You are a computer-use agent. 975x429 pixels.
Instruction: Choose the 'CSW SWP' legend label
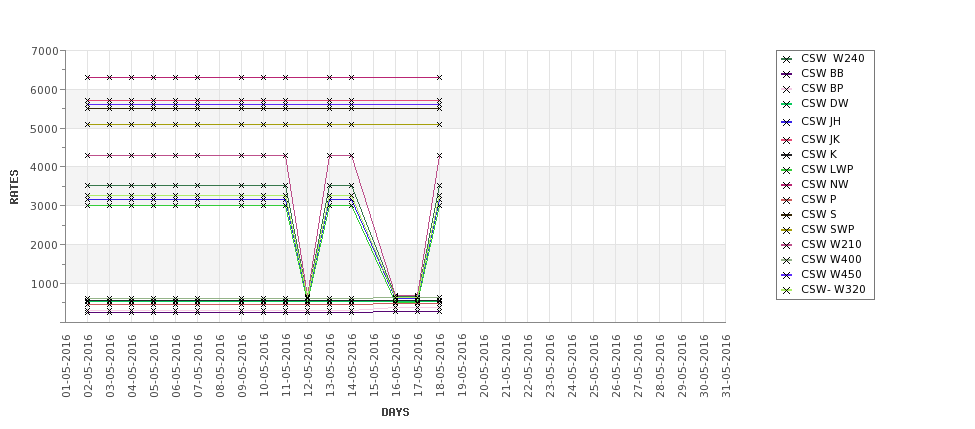[828, 229]
